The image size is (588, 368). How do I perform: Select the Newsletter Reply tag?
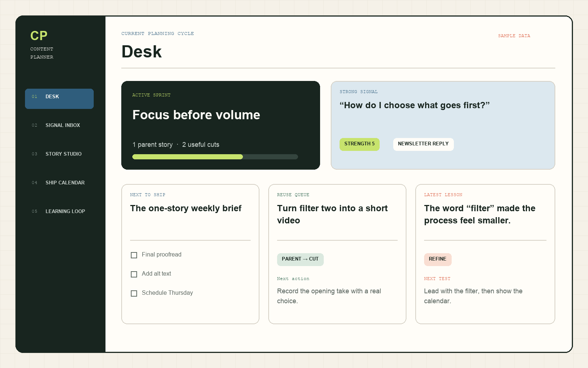423,144
